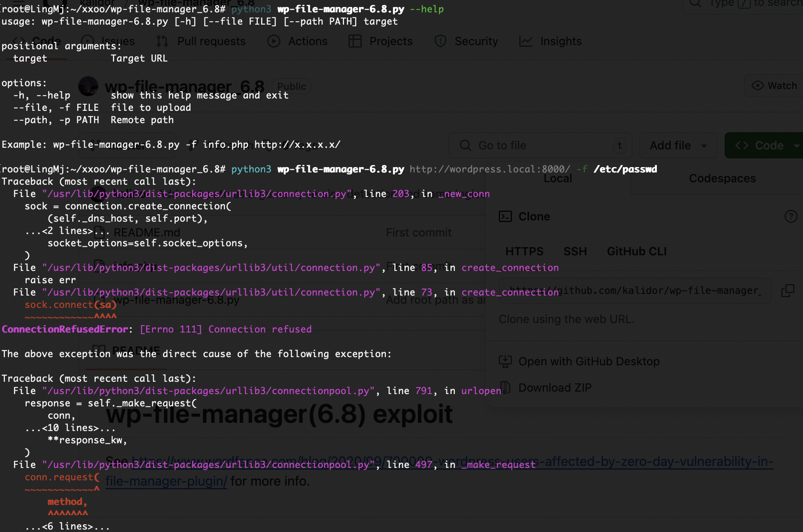Select the HTTPS clone option

pos(524,251)
